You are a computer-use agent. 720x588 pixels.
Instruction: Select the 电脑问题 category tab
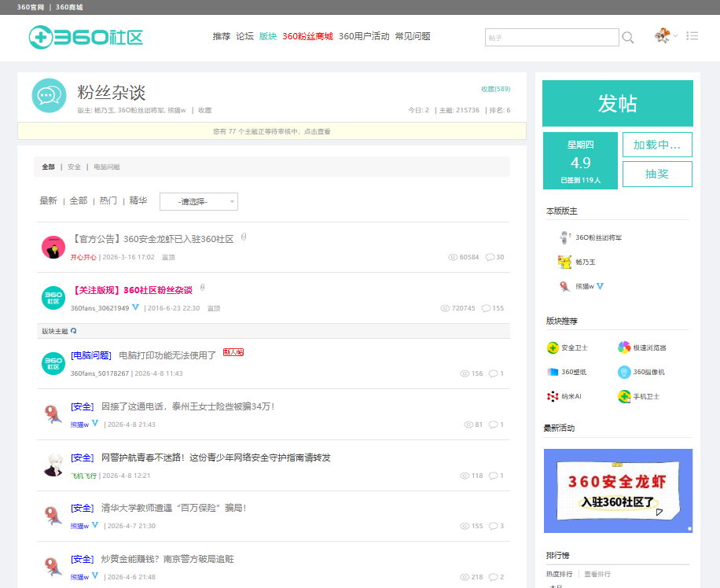point(107,167)
